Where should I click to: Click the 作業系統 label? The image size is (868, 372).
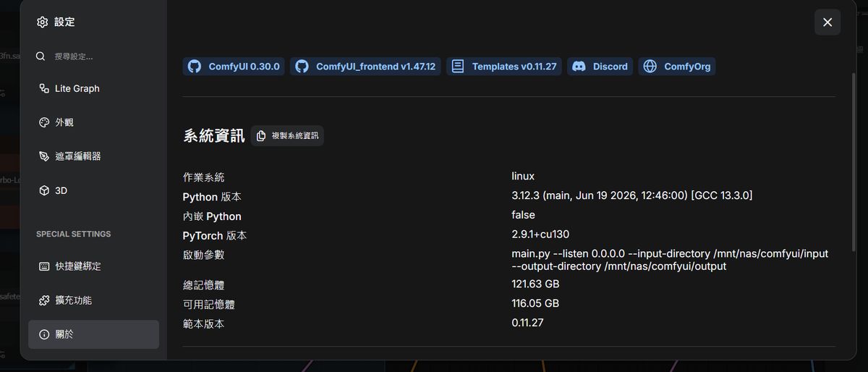coord(204,177)
